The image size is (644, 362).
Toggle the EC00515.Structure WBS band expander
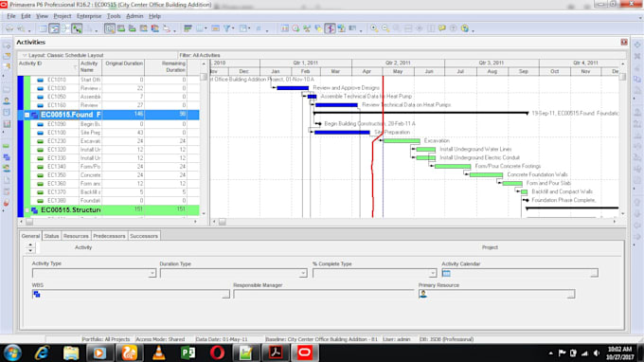pyautogui.click(x=27, y=210)
